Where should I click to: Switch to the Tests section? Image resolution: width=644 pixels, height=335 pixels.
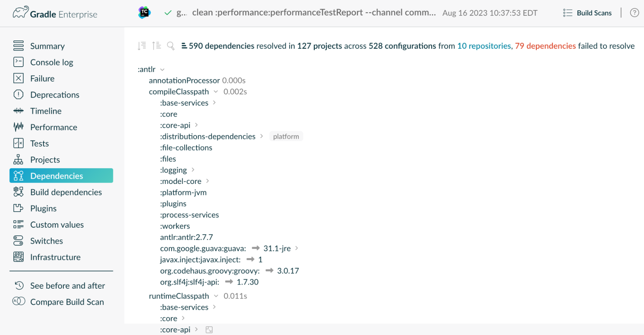pos(39,143)
